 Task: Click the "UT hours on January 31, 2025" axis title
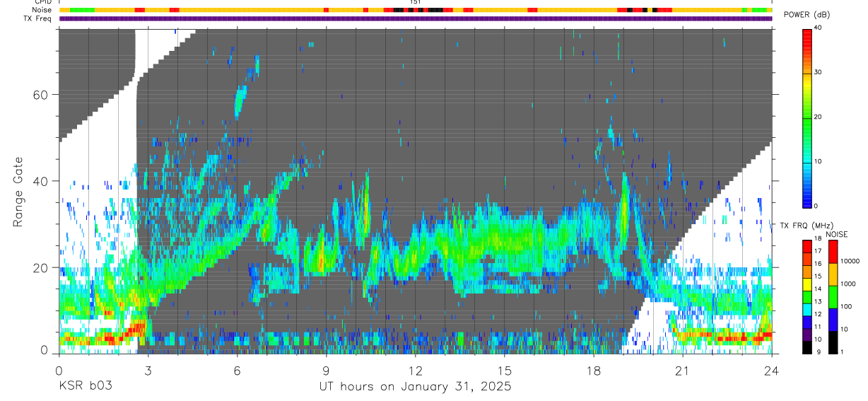(x=415, y=387)
